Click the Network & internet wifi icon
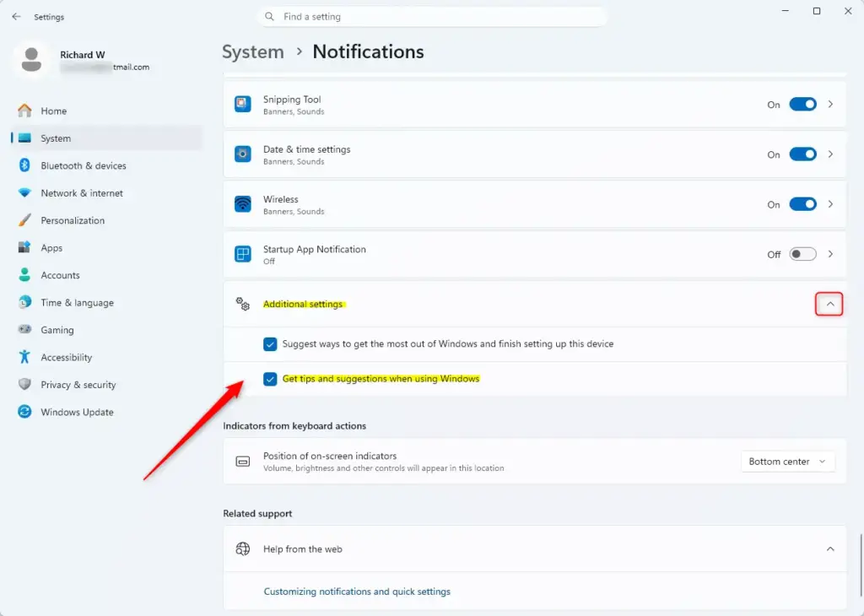The height and width of the screenshot is (616, 864). coord(24,193)
